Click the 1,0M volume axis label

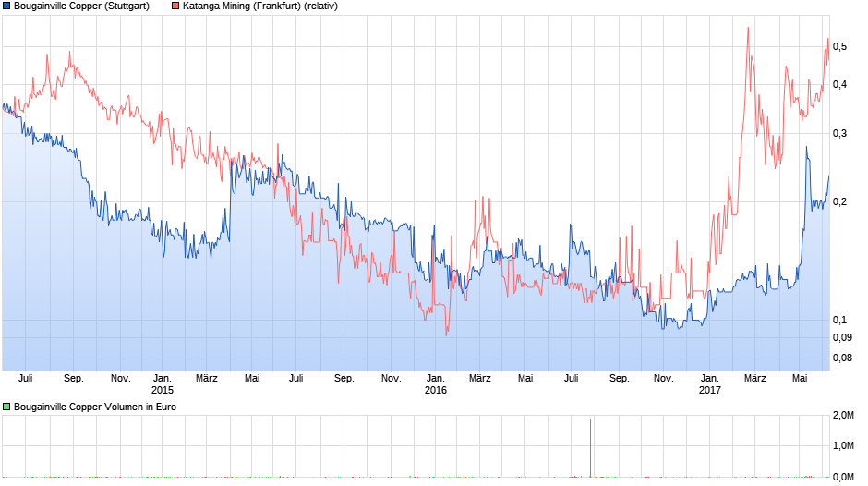pyautogui.click(x=844, y=445)
